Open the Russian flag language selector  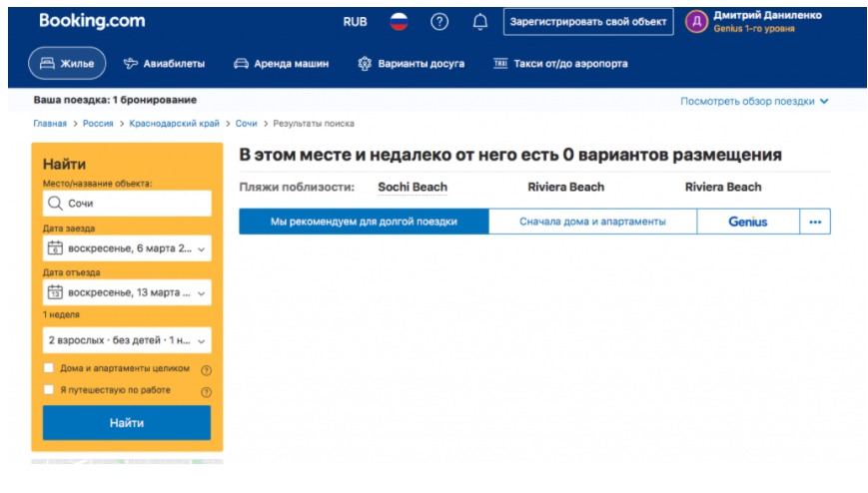click(x=399, y=22)
